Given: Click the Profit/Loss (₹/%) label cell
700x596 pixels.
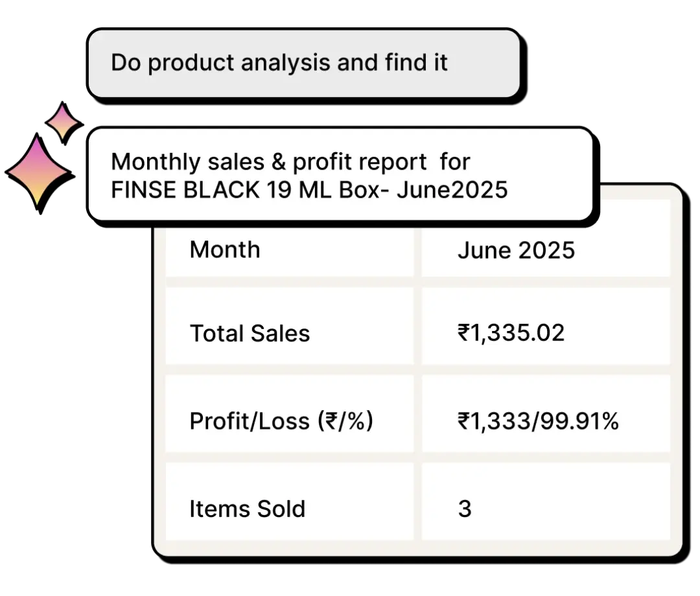Looking at the screenshot, I should (289, 422).
